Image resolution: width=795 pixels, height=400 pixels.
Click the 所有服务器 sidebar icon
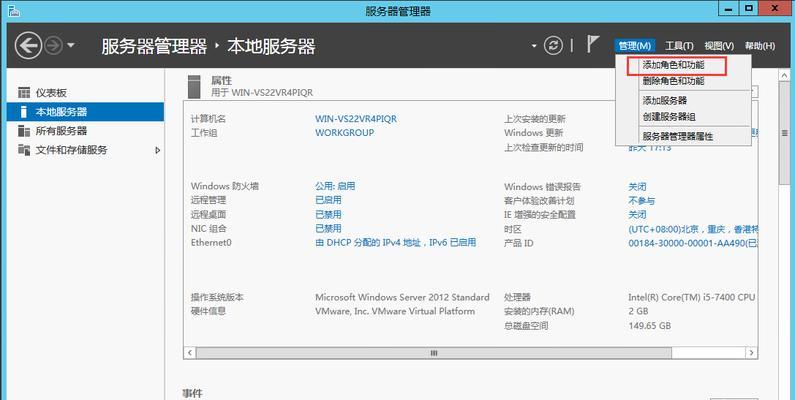[24, 131]
